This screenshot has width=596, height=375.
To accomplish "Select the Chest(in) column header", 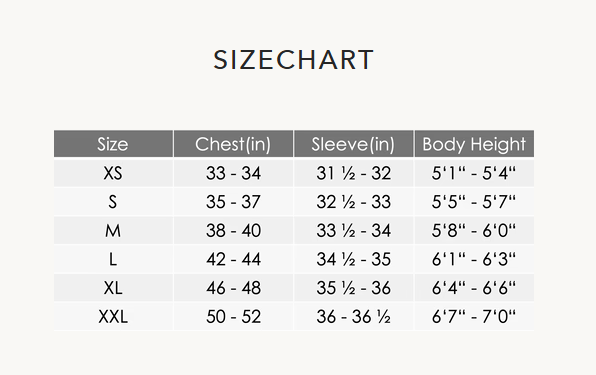I will pyautogui.click(x=233, y=144).
